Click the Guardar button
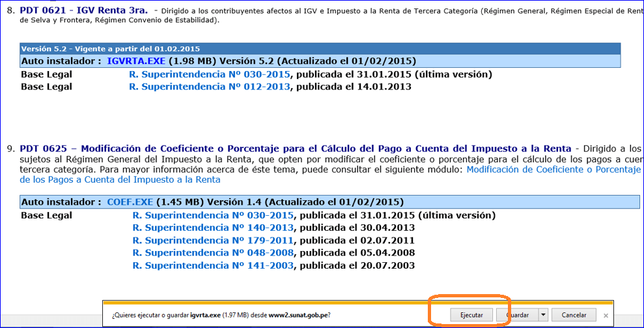Viewport: 644px width, 328px height. point(518,315)
